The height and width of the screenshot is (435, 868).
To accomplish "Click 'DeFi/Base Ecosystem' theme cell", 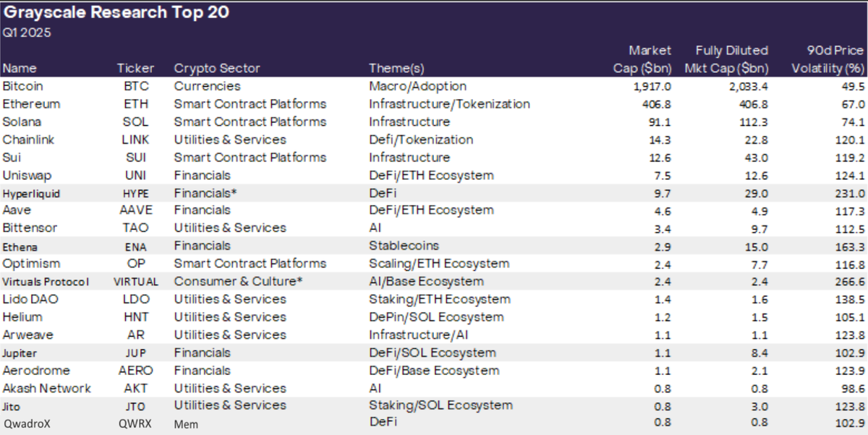I will [x=434, y=370].
